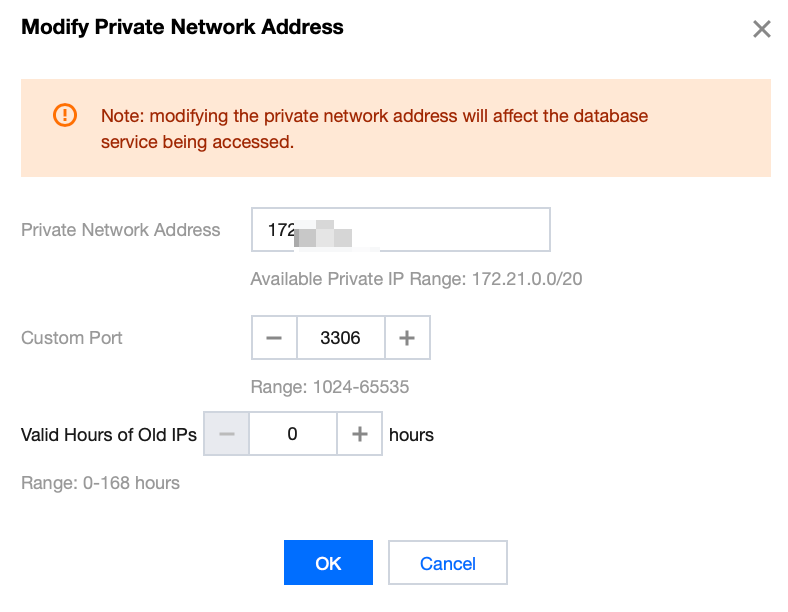788x612 pixels.
Task: Click the Custom Port number field showing 3306
Action: coord(340,338)
